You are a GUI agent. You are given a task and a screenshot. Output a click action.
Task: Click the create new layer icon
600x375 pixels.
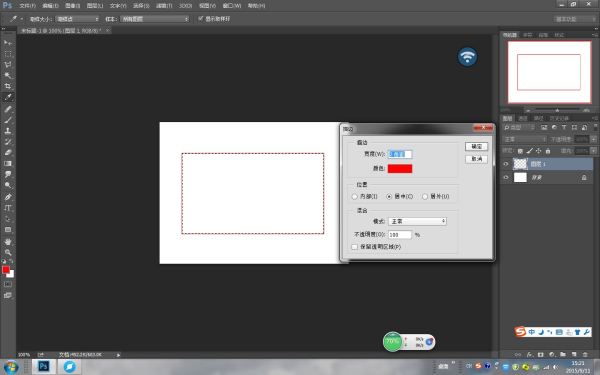(574, 355)
